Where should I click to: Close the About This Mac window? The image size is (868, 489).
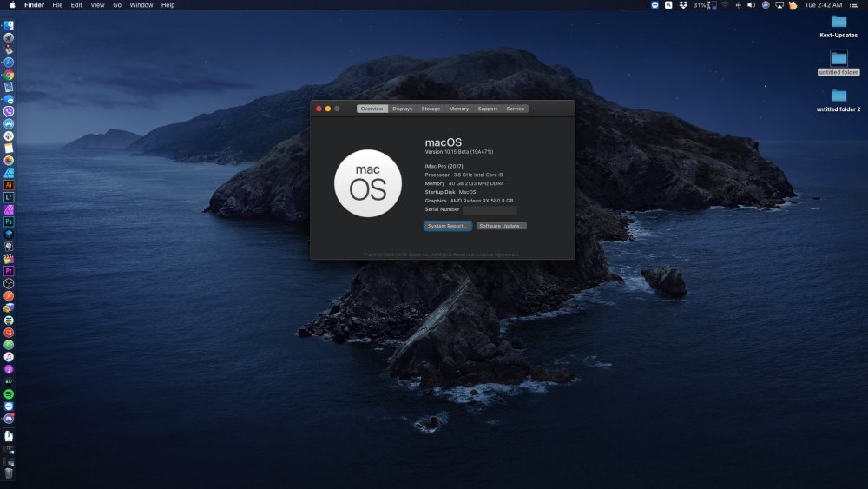pyautogui.click(x=319, y=109)
